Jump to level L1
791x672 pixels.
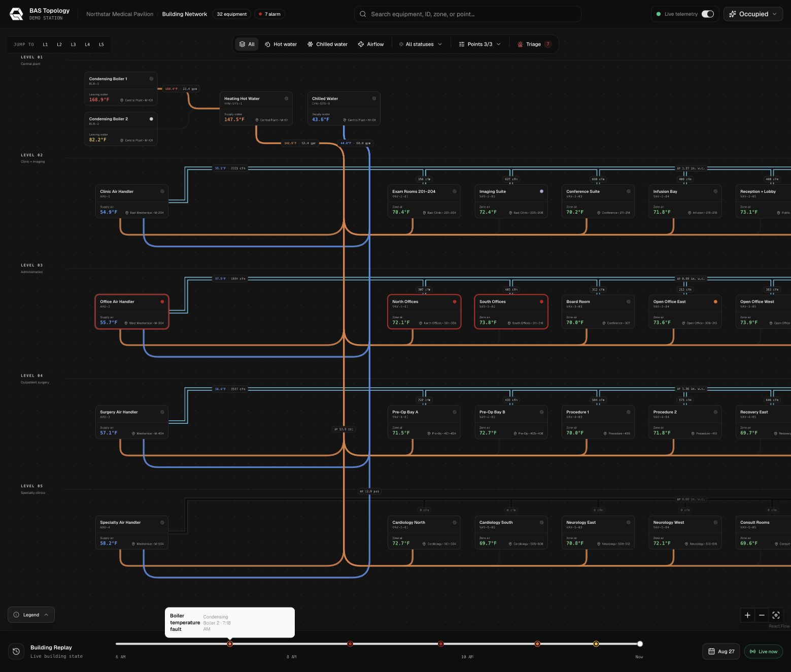click(x=45, y=45)
